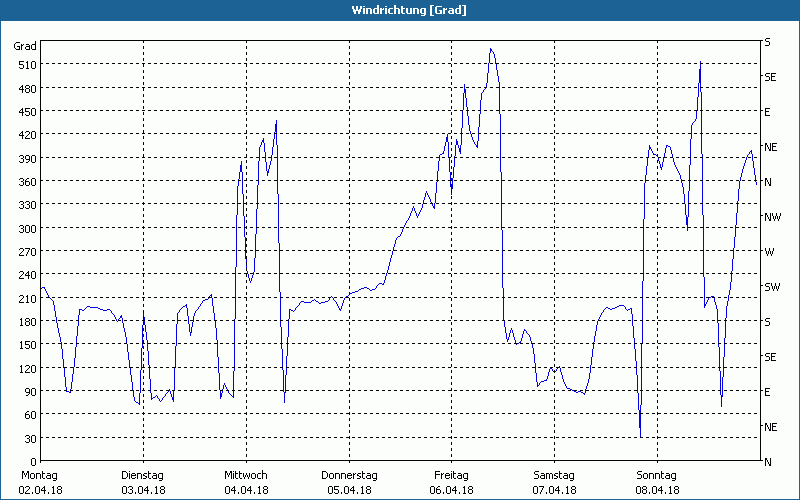800x500 pixels.
Task: Click the 'NE' label beside 390
Action: [770, 147]
